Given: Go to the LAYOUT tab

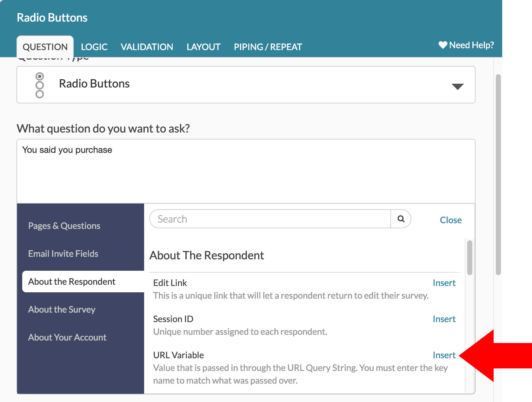Looking at the screenshot, I should click(x=203, y=47).
